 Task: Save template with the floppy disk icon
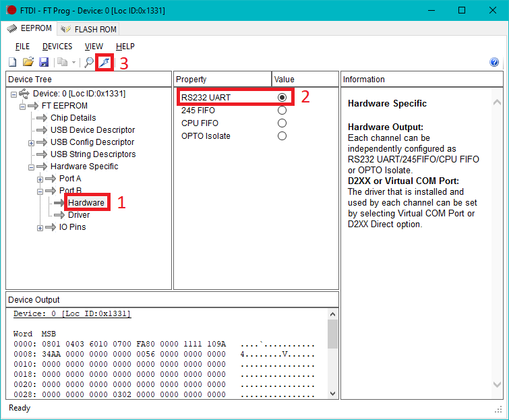(44, 62)
